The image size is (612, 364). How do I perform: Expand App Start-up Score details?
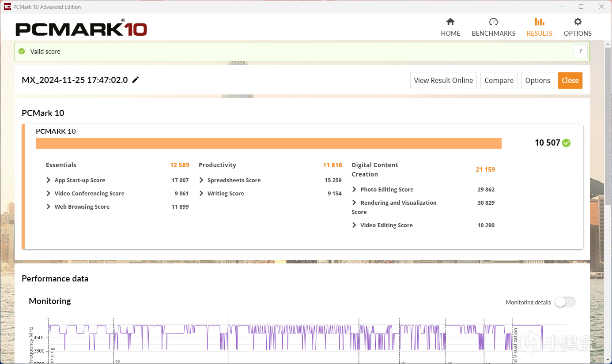(49, 180)
